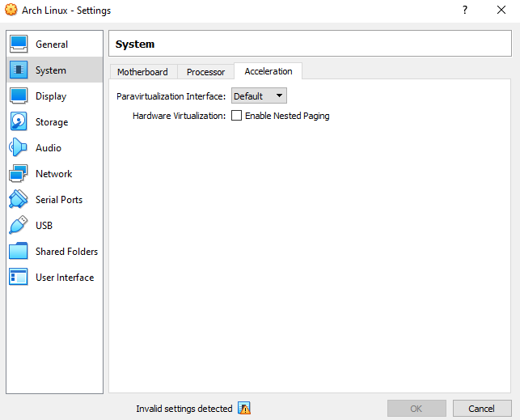Click the OK button
520x420 pixels.
click(416, 408)
